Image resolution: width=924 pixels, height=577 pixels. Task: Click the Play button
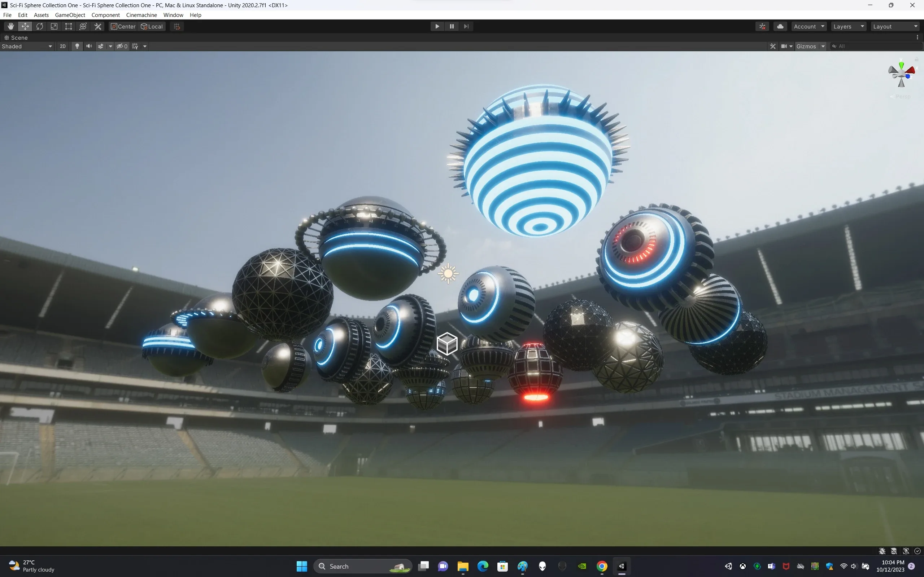(x=437, y=26)
